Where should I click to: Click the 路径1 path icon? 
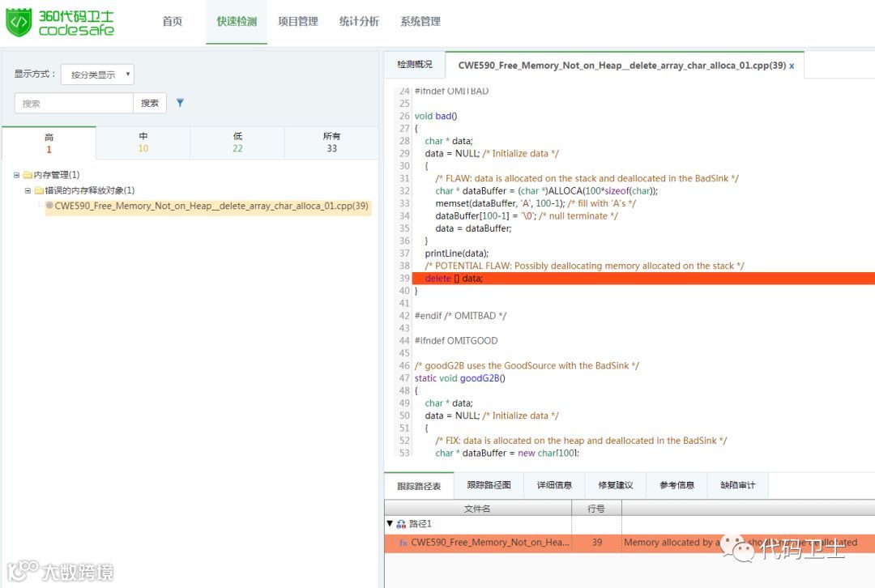[401, 524]
